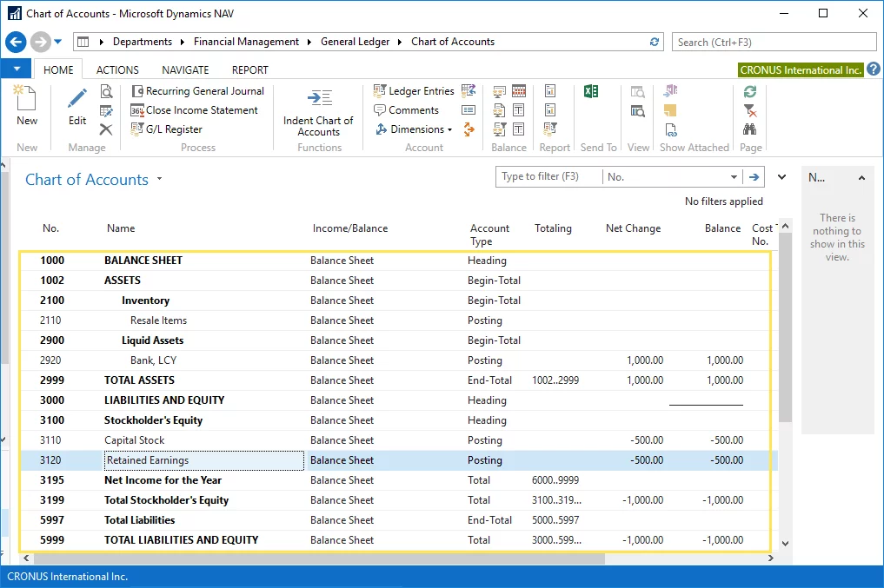The width and height of the screenshot is (884, 588).
Task: Open the NAVIGATE ribbon tab
Action: pos(185,70)
